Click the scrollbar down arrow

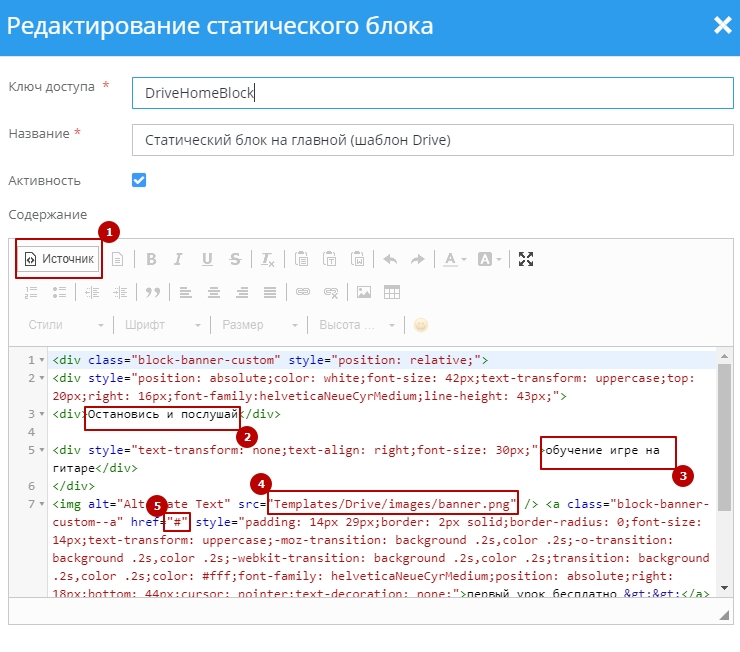[x=724, y=588]
